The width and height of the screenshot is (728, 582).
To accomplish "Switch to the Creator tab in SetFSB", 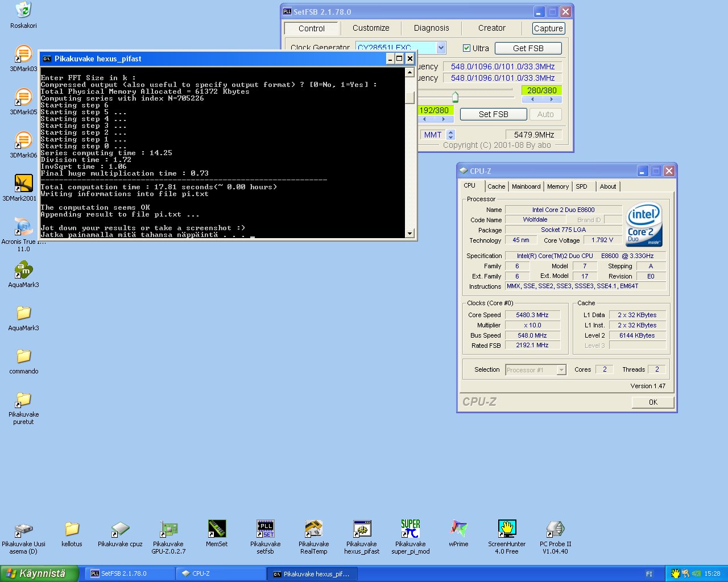I will (492, 28).
